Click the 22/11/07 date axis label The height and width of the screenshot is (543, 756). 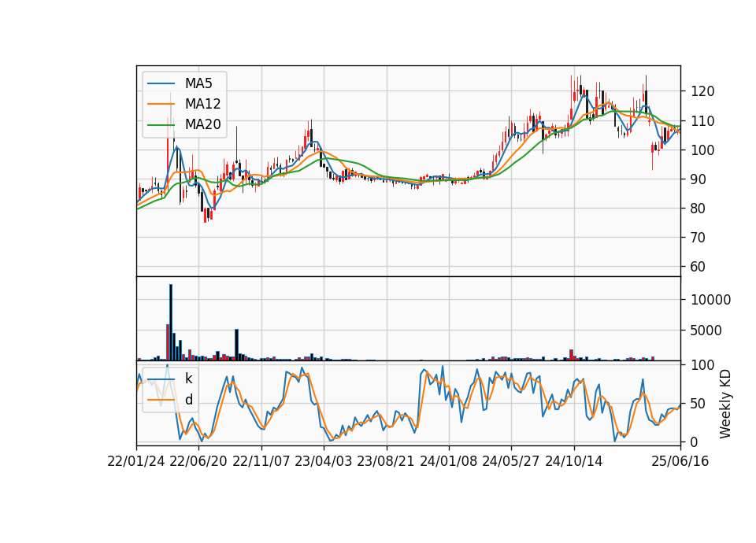(x=261, y=461)
